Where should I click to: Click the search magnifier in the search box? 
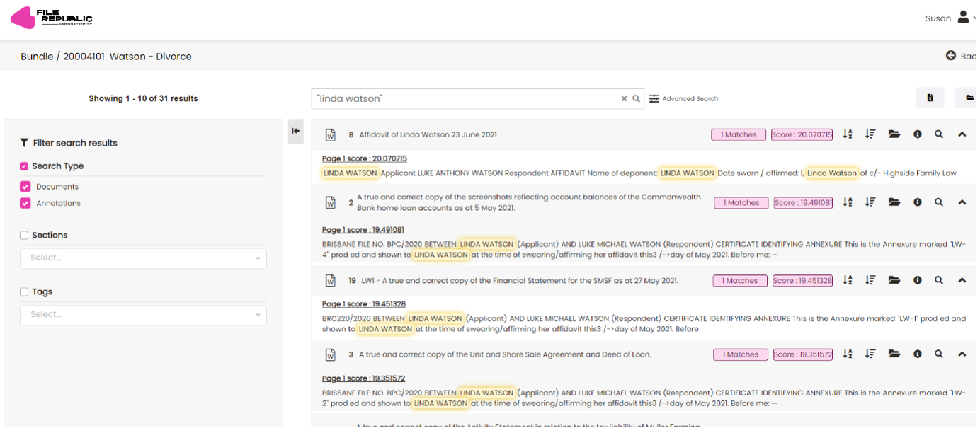(x=636, y=99)
